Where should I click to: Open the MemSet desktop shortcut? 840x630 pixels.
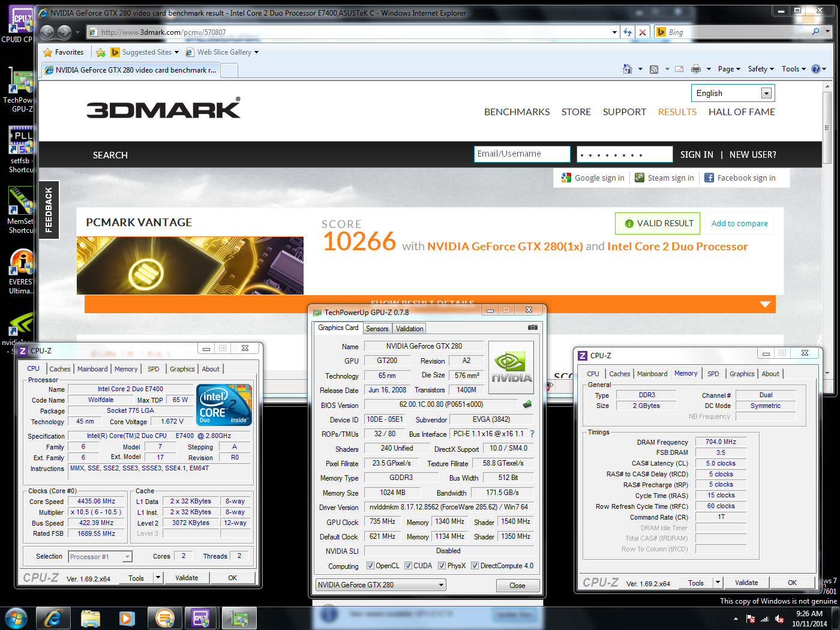tap(20, 210)
